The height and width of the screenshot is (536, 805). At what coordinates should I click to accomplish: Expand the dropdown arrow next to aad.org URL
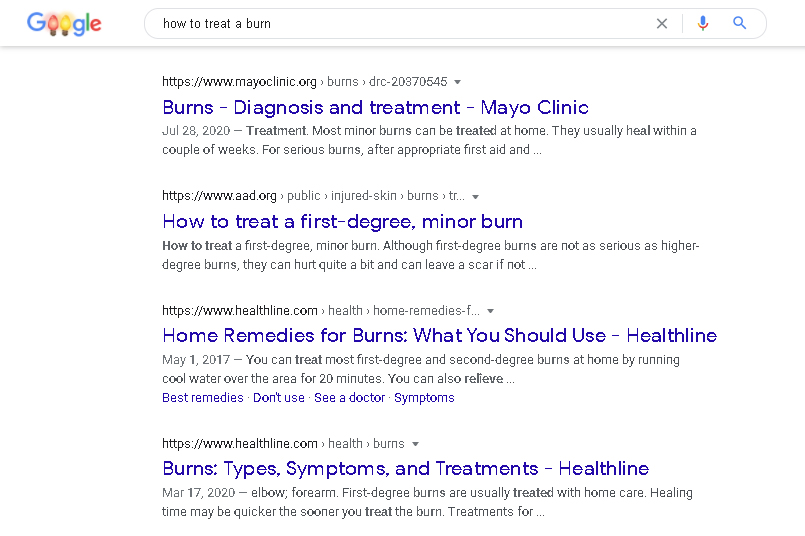point(475,197)
